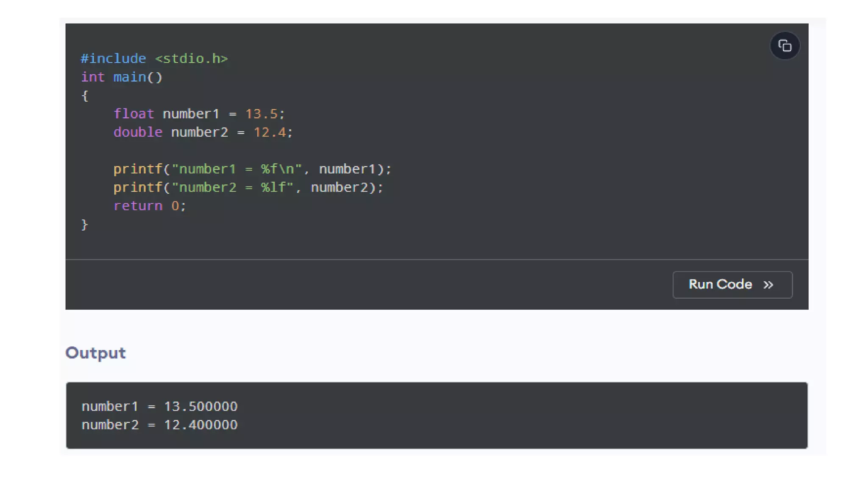Click the main() function name
This screenshot has height=488, width=868.
[x=130, y=77]
